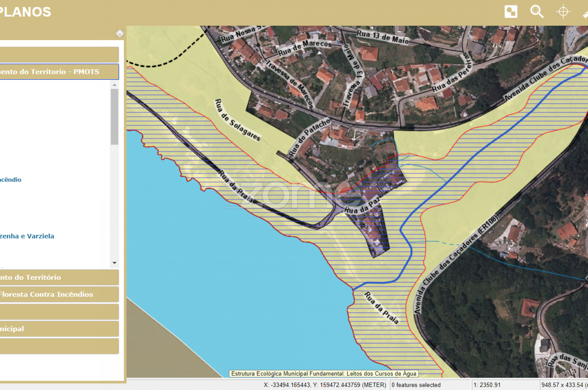588x390 pixels.
Task: Click the PLANOS title in header
Action: pos(25,12)
